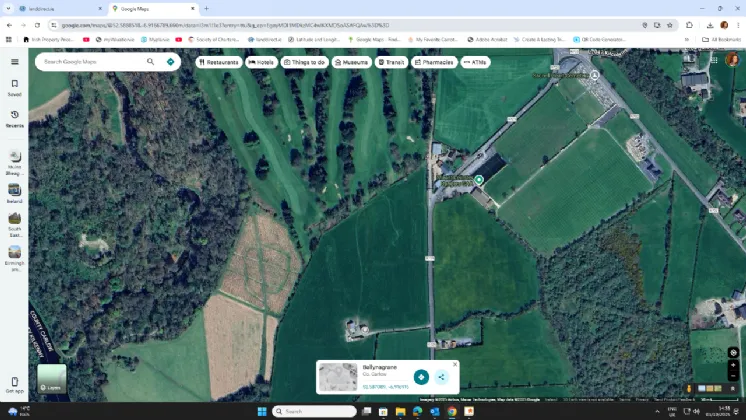
Task: Click the browser address bar
Action: click(x=347, y=25)
